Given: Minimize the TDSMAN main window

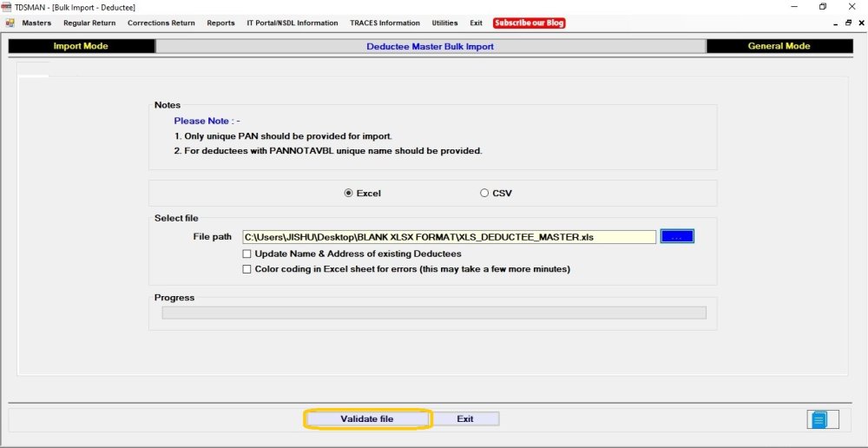Looking at the screenshot, I should pos(794,7).
